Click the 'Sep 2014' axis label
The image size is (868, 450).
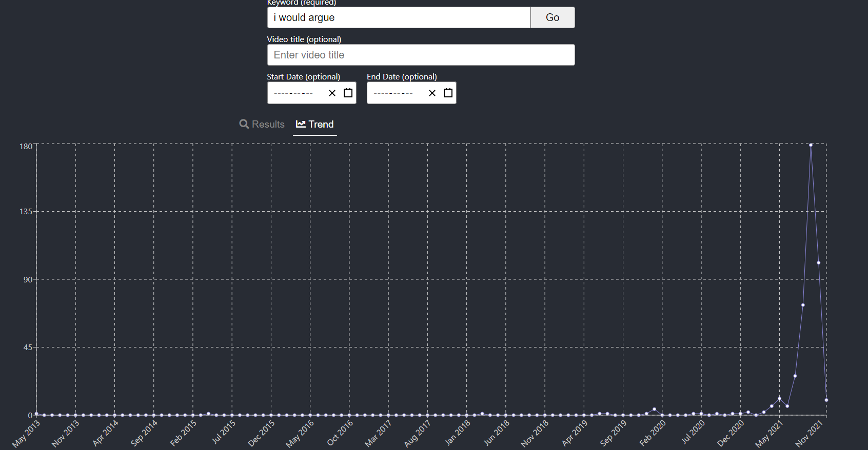144,433
